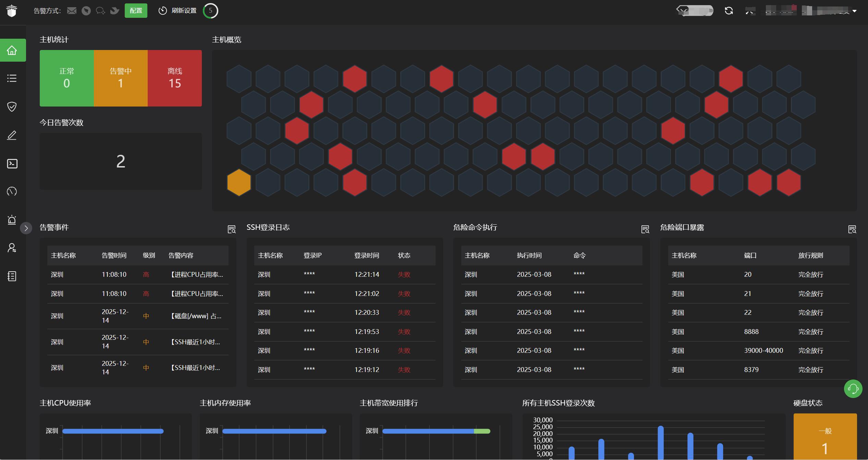
Task: Toggle WeChat alert method icon
Action: (100, 11)
